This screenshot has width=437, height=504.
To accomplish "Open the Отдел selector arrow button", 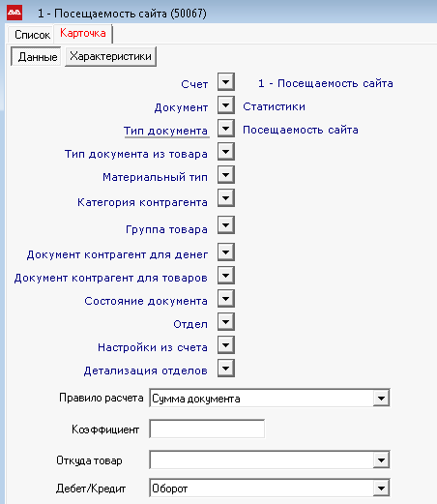I will click(x=226, y=322).
